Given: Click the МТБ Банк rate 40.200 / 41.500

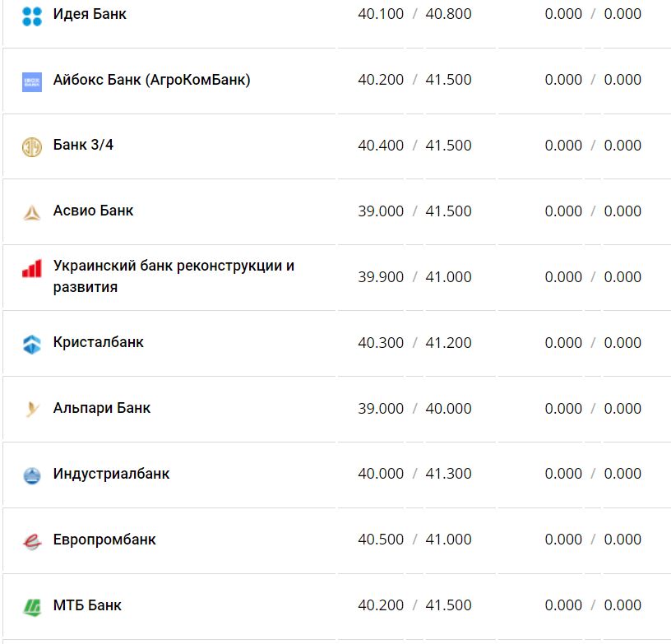Looking at the screenshot, I should 414,605.
